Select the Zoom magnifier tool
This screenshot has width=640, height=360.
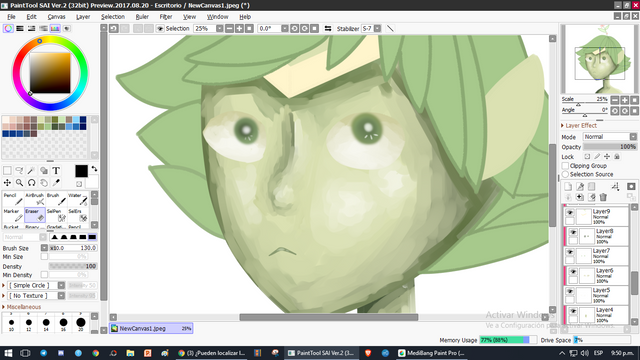click(19, 182)
